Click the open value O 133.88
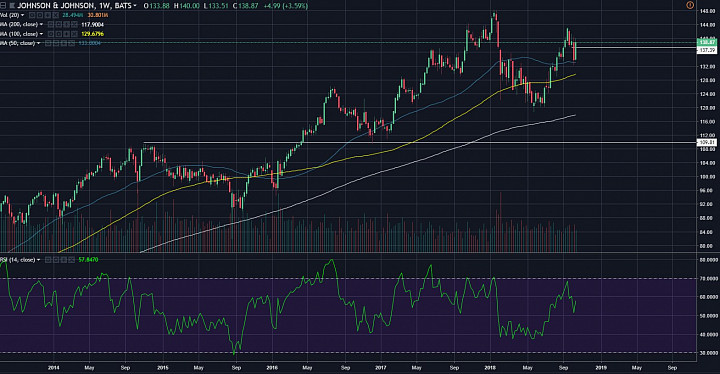This screenshot has width=720, height=374. pyautogui.click(x=157, y=6)
